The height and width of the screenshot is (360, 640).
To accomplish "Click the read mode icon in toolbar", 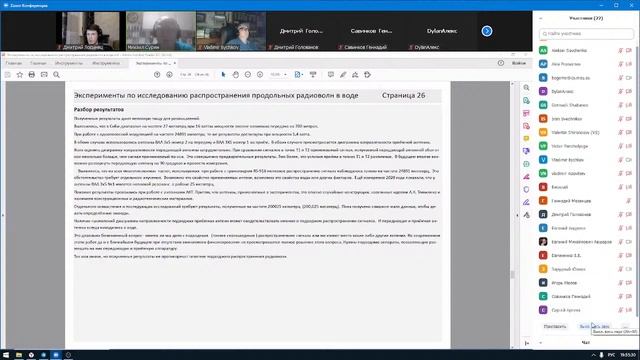I will 313,75.
